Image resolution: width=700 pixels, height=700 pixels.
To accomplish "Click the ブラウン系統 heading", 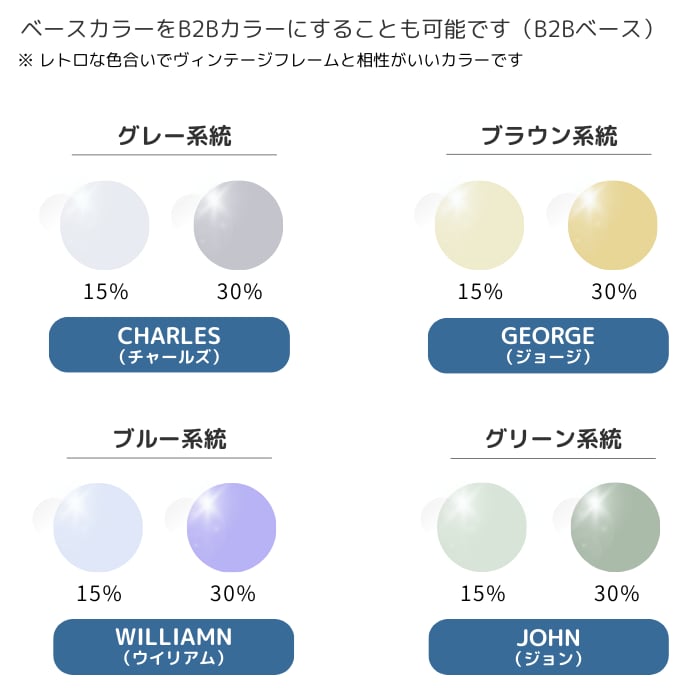I will coord(549,136).
